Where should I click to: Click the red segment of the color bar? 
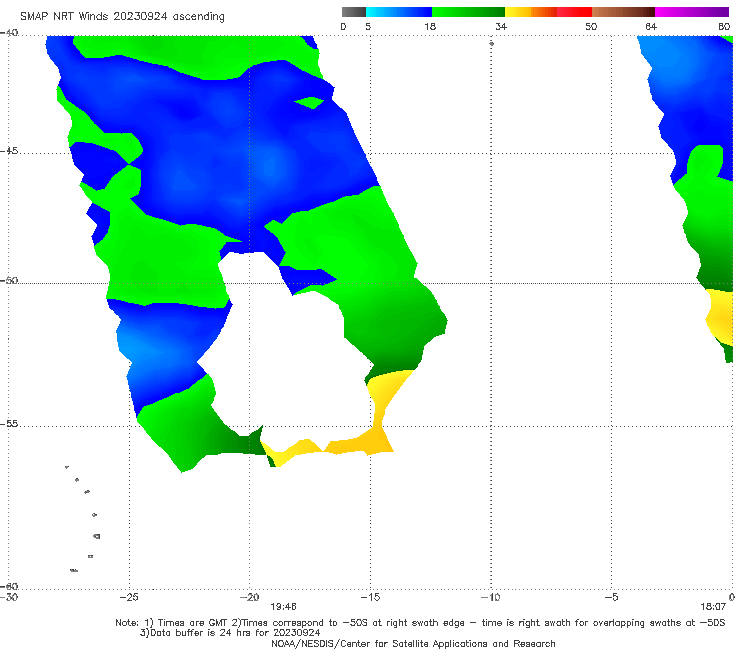coord(574,12)
